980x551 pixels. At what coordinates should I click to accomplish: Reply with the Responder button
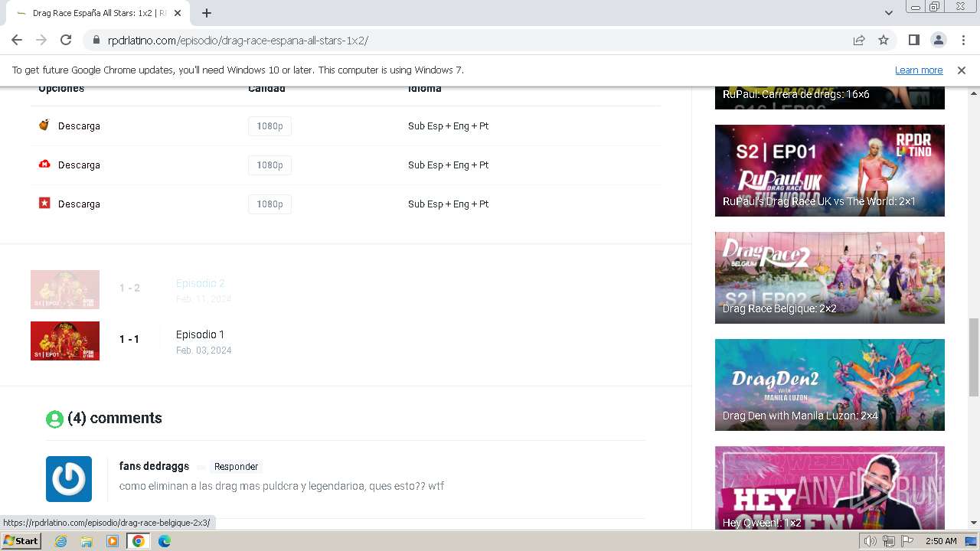tap(236, 467)
